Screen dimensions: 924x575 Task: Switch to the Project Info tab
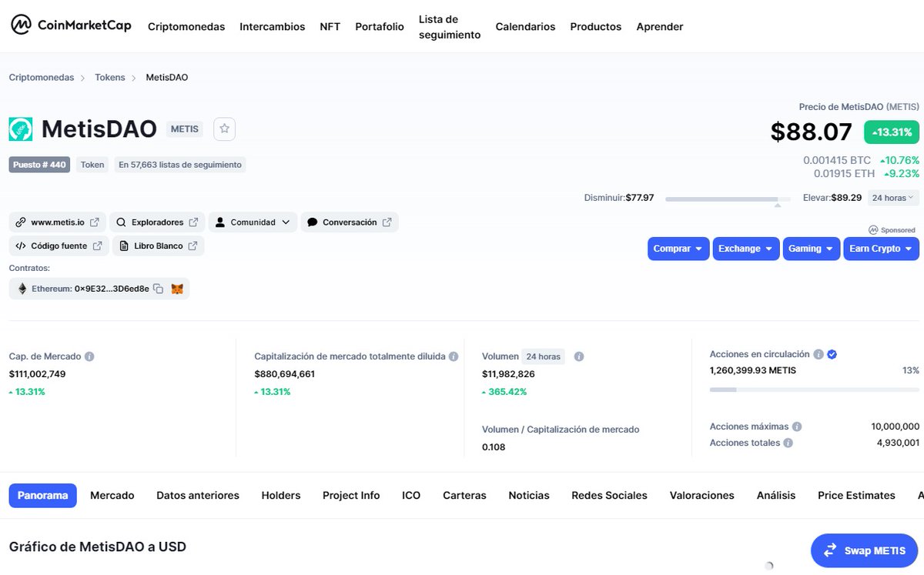point(351,496)
